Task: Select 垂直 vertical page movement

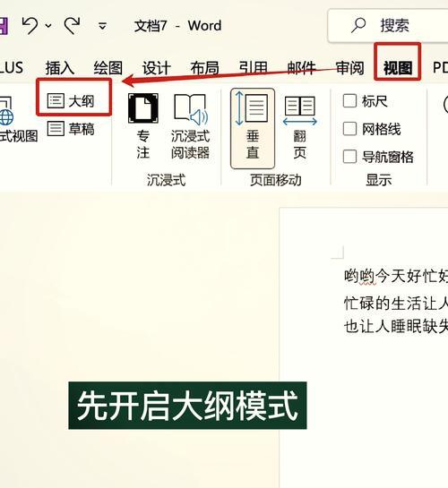Action: tap(253, 129)
